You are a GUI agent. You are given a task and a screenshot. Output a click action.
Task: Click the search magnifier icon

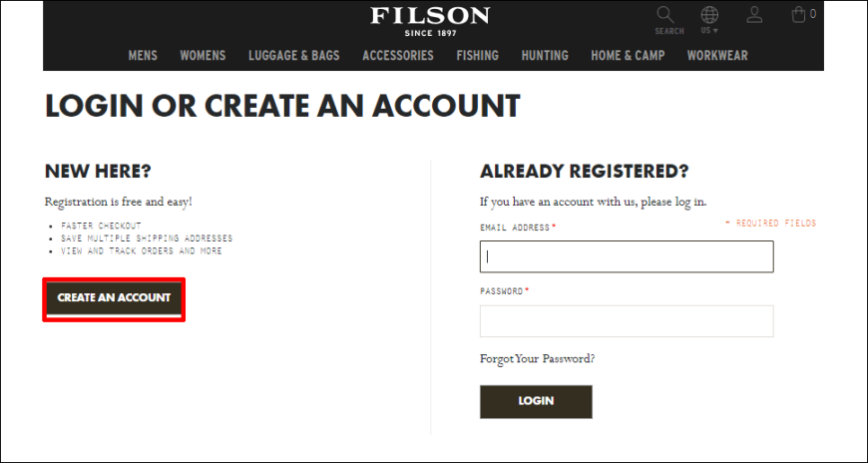(x=665, y=14)
